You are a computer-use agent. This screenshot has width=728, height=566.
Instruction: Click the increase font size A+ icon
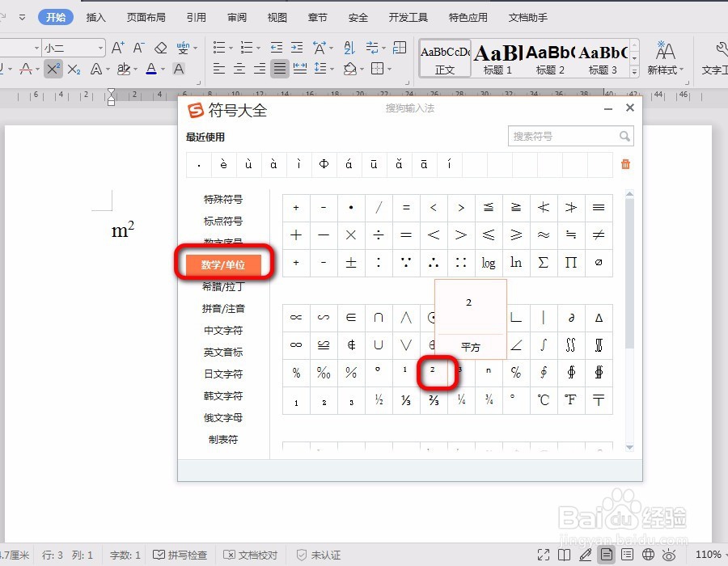coord(117,48)
